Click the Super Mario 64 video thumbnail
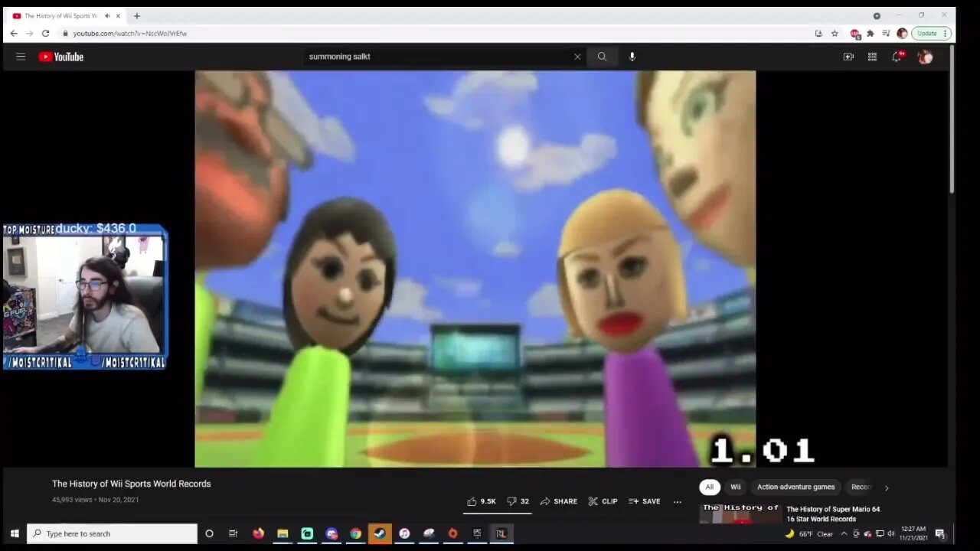Image resolution: width=980 pixels, height=551 pixels. [x=740, y=514]
